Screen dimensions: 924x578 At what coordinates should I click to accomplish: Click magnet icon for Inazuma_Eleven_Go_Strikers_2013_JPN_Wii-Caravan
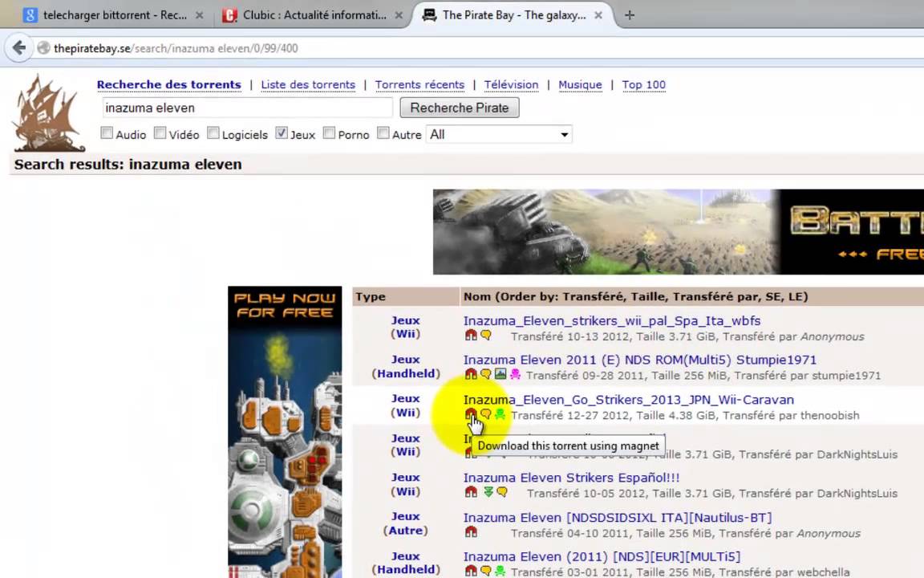click(x=471, y=414)
